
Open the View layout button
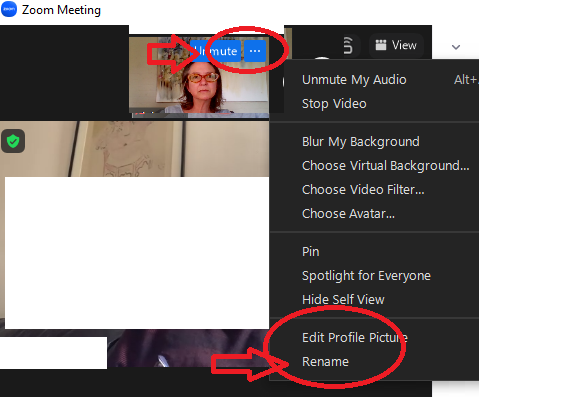pyautogui.click(x=396, y=45)
